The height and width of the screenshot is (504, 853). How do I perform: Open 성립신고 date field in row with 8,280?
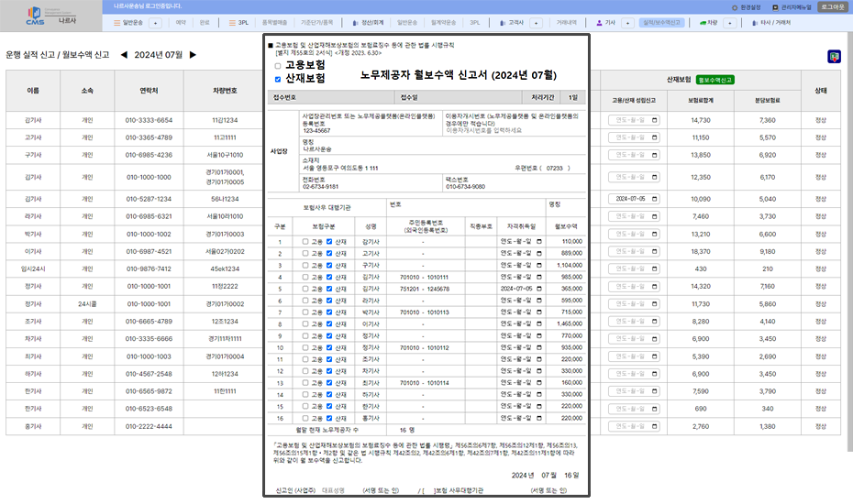coord(634,322)
